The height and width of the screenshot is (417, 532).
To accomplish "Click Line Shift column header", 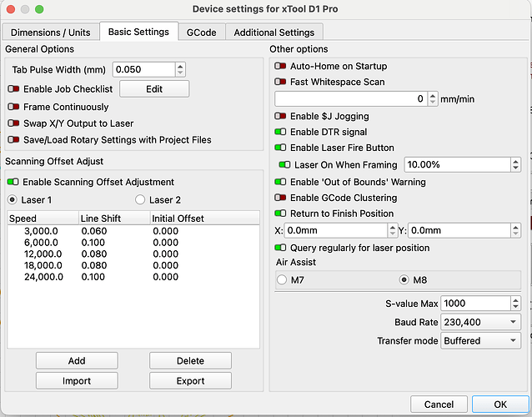I will 114,219.
